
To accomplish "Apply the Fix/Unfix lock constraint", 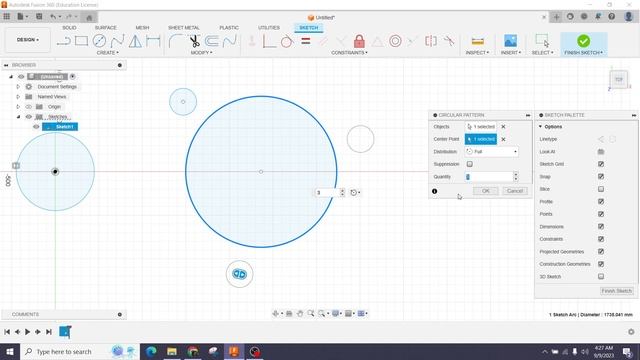I will (359, 41).
